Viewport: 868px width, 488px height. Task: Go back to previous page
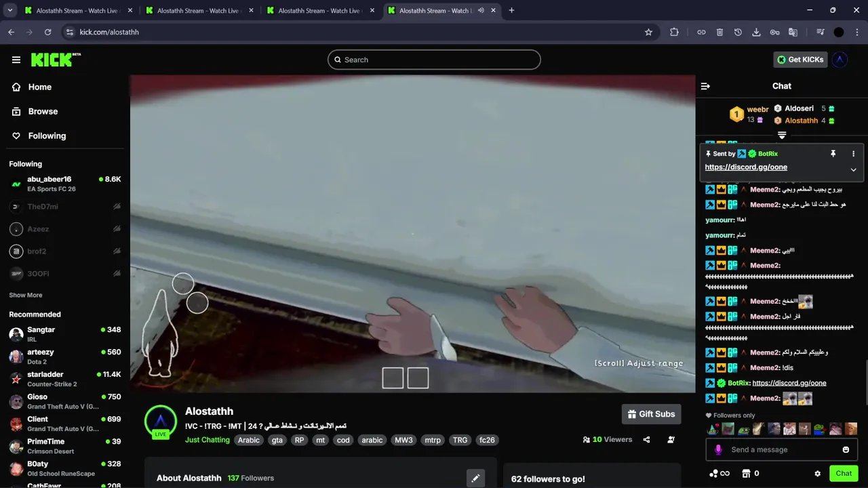(11, 32)
